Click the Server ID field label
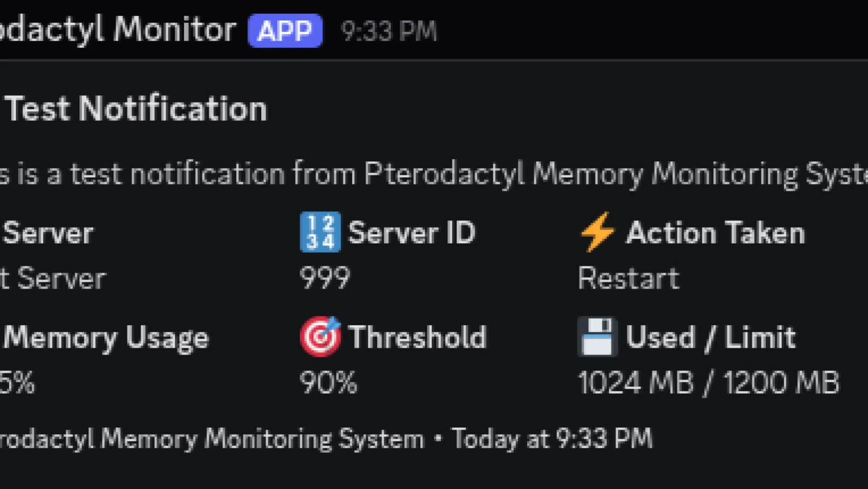The image size is (868, 489). 412,233
